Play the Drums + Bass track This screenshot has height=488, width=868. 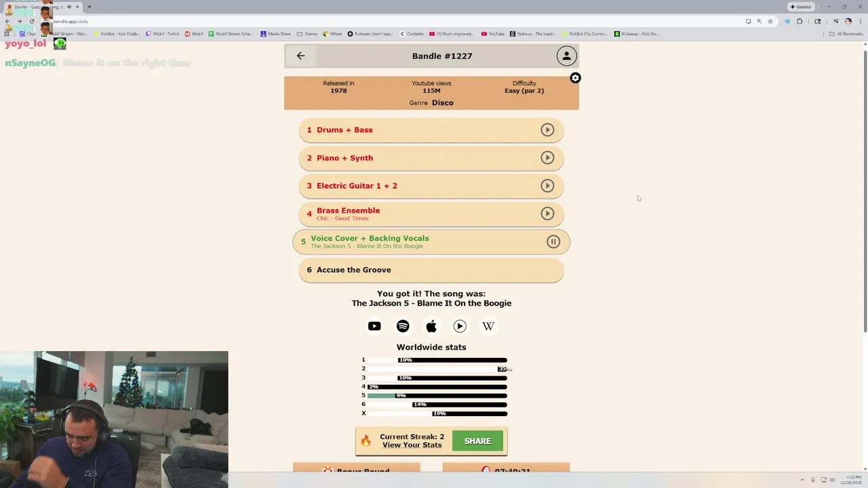(547, 129)
